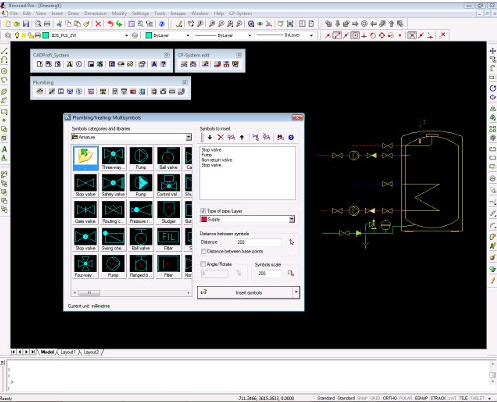Toggle GRID in the status bar
The image size is (497, 402).
[x=375, y=398]
